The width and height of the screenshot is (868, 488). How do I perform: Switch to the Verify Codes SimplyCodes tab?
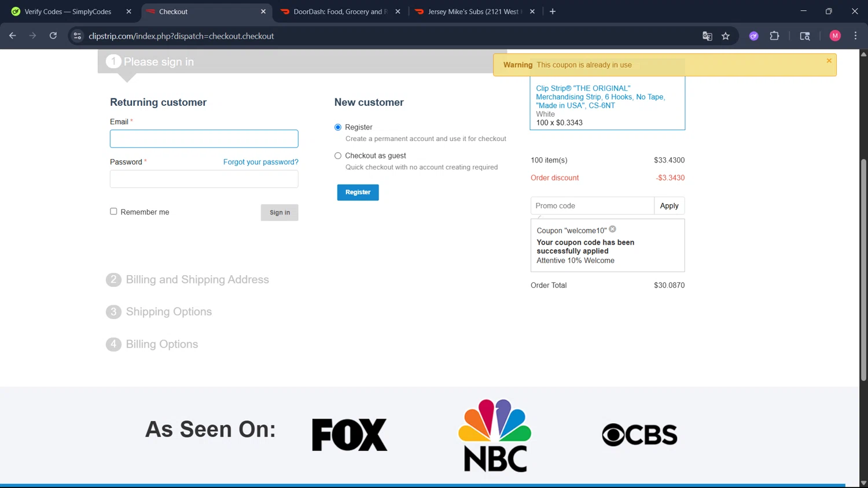click(x=68, y=12)
